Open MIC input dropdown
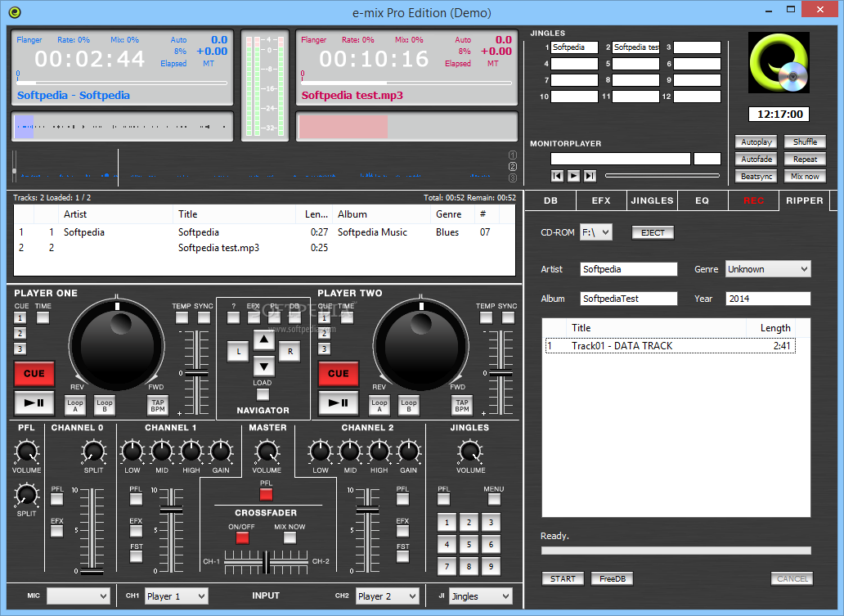This screenshot has width=844, height=616. [x=79, y=596]
